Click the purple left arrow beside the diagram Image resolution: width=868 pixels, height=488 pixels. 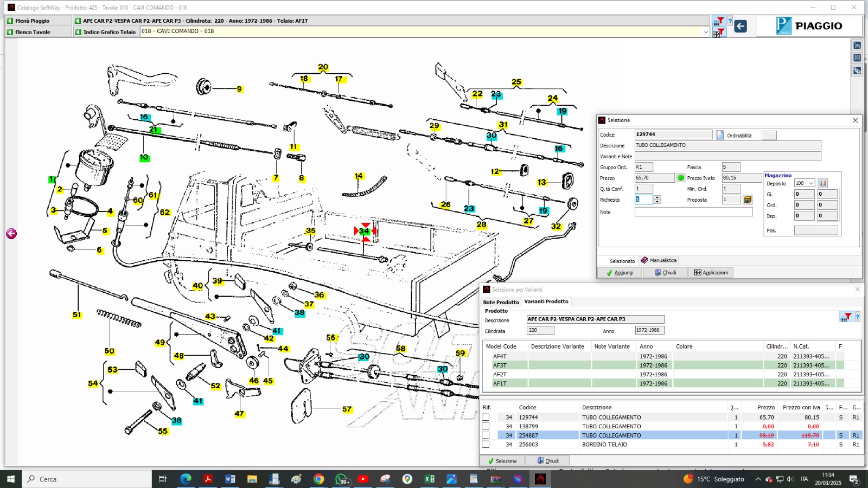coord(11,234)
